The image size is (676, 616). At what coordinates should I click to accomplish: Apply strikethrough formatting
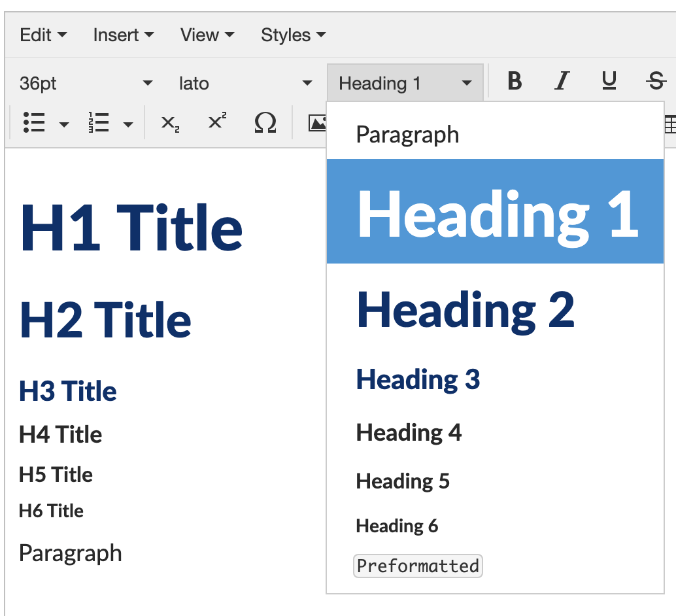click(655, 82)
